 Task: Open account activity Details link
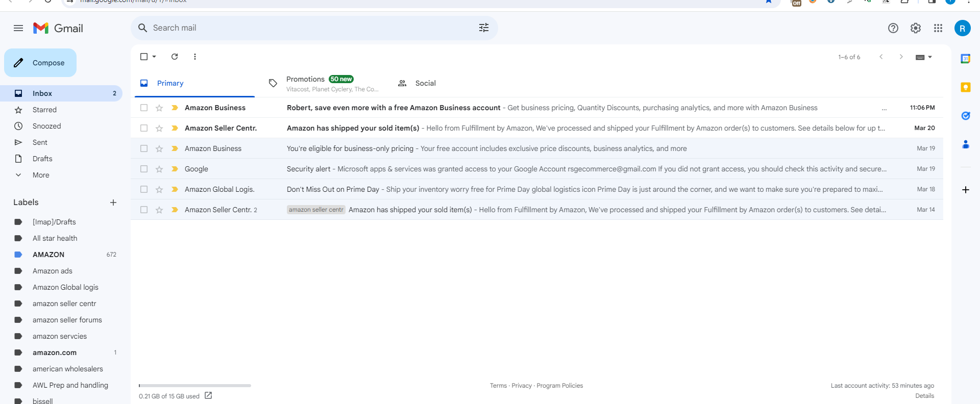pyautogui.click(x=924, y=396)
